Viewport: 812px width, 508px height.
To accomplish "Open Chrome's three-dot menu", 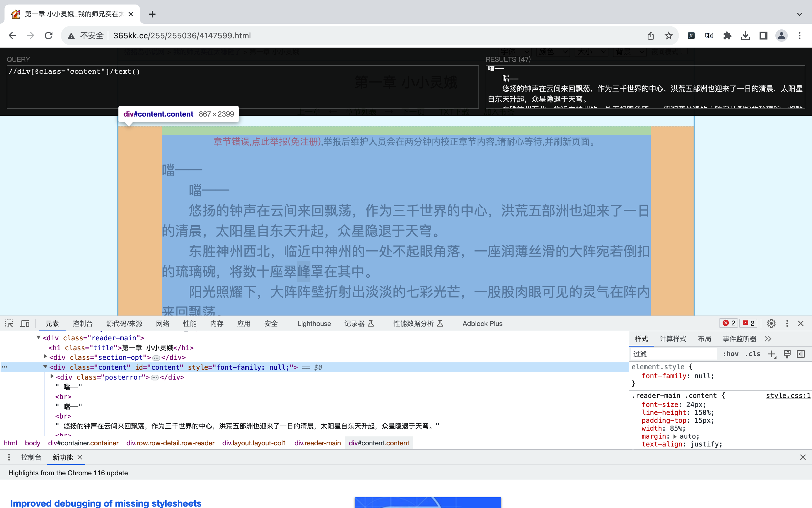I will click(x=800, y=36).
